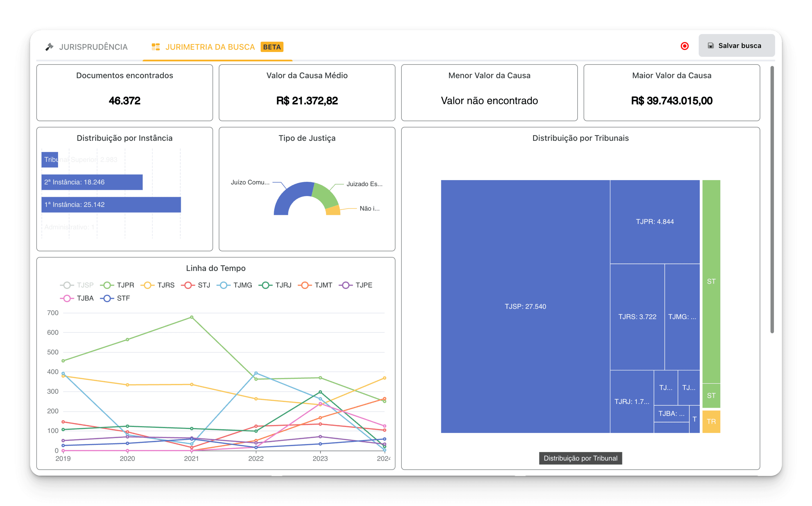Toggle the STF blue legend icon
Viewport: 812px width, 506px height.
coord(107,298)
